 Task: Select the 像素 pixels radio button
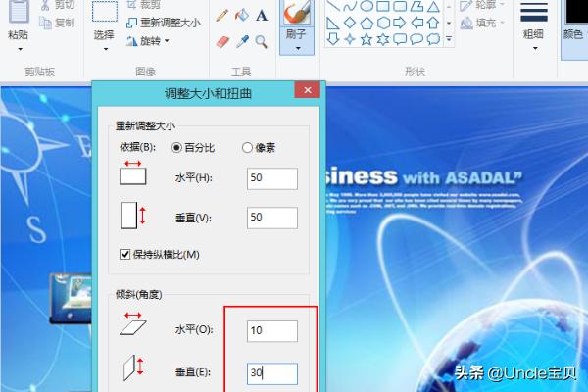[247, 147]
